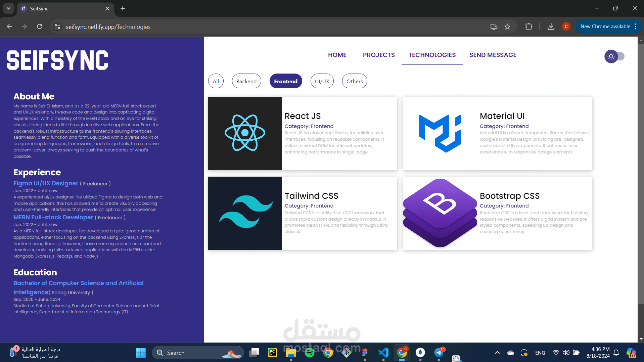Click the Tailwind CSS card title

click(311, 196)
